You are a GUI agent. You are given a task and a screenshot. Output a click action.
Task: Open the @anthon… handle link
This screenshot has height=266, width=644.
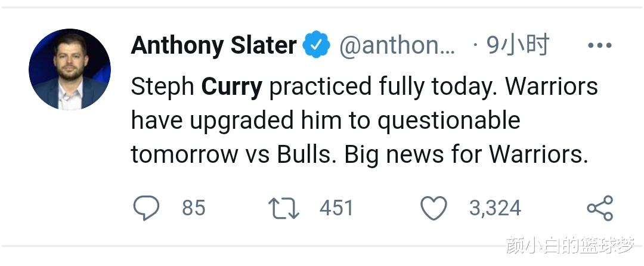pos(397,46)
